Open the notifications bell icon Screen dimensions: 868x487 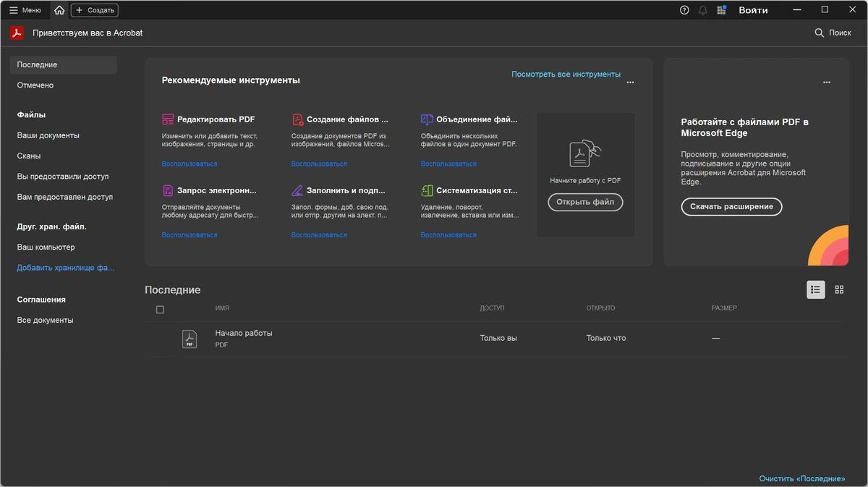click(702, 10)
